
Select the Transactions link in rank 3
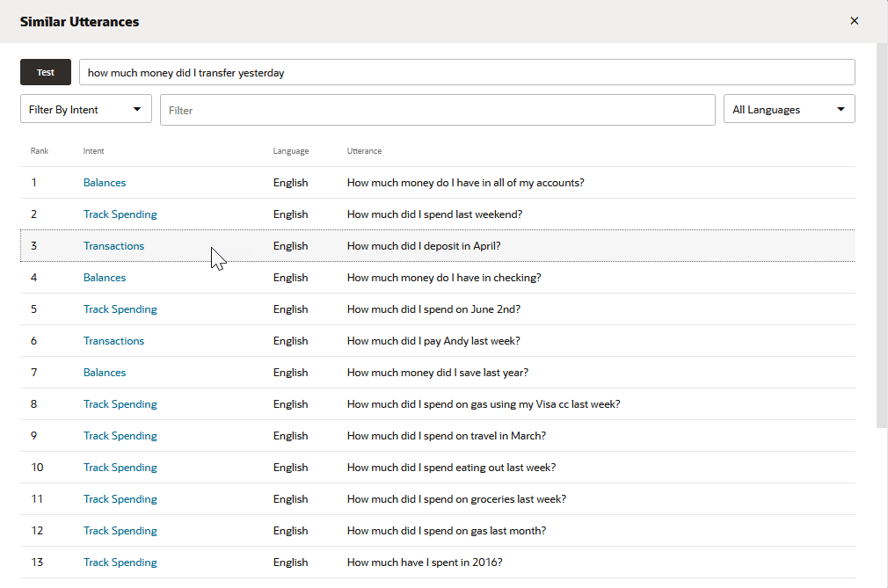113,246
